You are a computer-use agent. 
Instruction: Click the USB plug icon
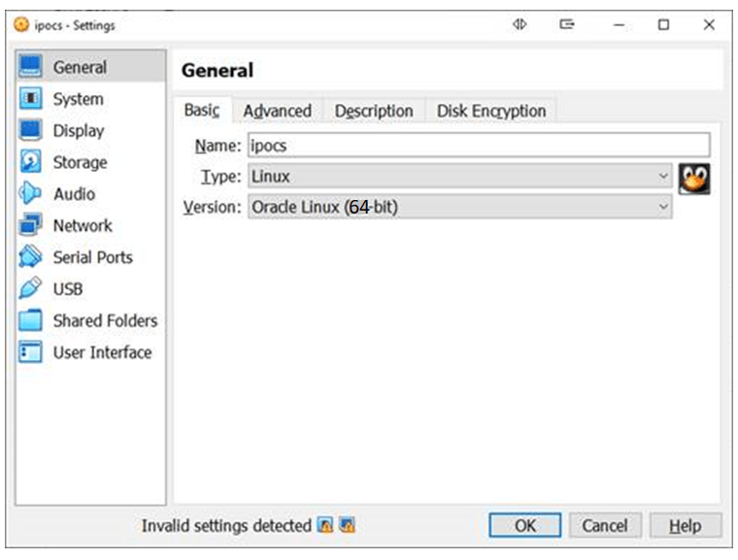30,288
